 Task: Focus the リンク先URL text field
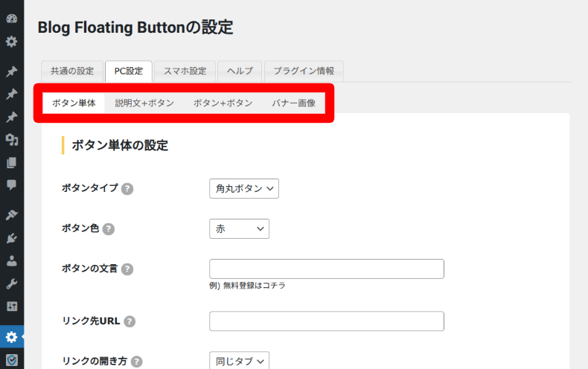click(x=327, y=321)
